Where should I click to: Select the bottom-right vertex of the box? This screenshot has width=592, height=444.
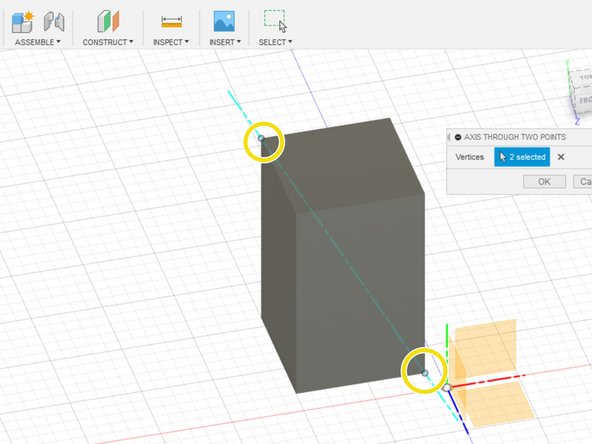pos(425,373)
